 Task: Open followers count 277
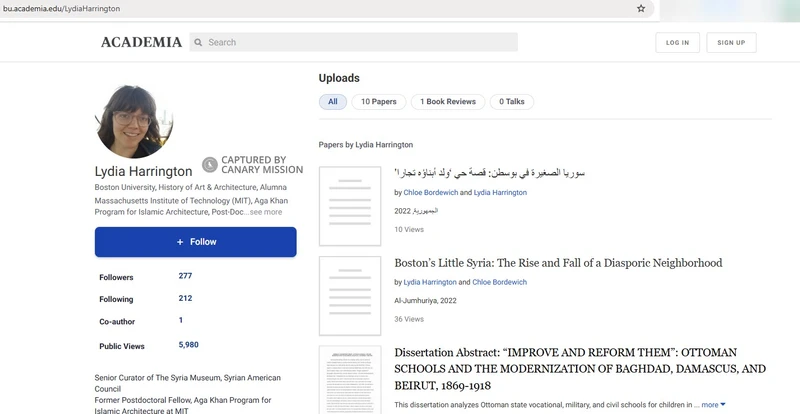point(185,276)
